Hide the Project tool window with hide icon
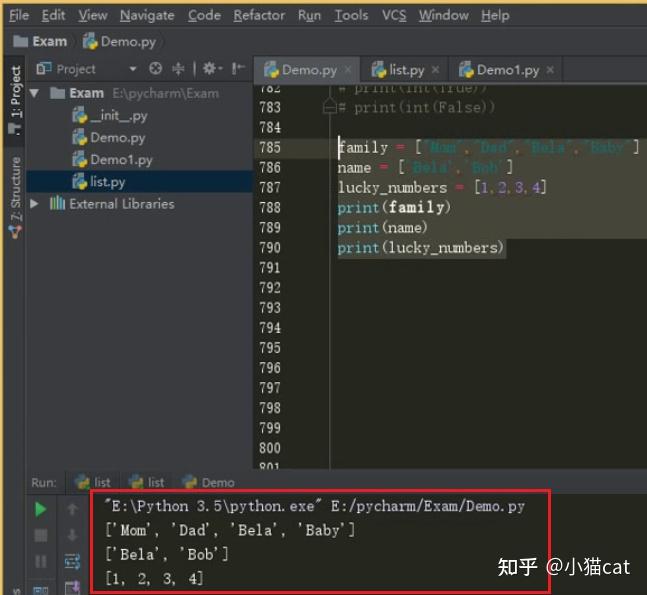The height and width of the screenshot is (595, 647). (238, 68)
